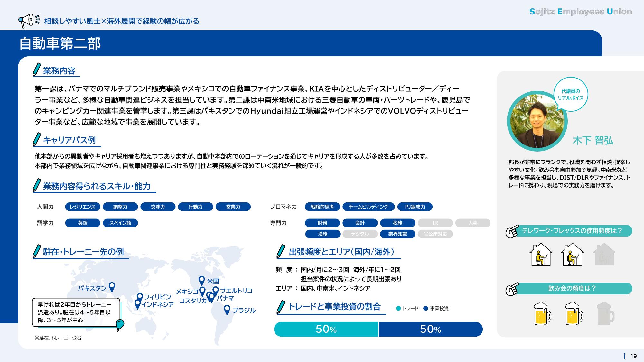Click the page number 19

[x=633, y=356]
